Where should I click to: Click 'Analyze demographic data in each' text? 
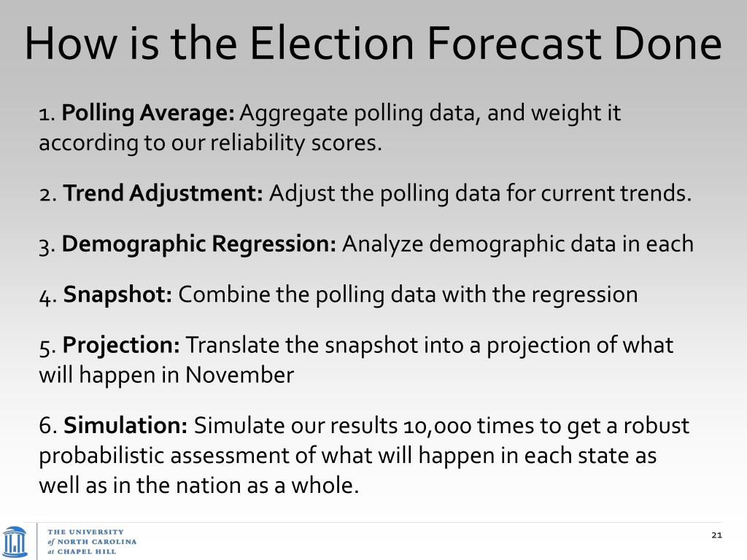click(x=518, y=244)
